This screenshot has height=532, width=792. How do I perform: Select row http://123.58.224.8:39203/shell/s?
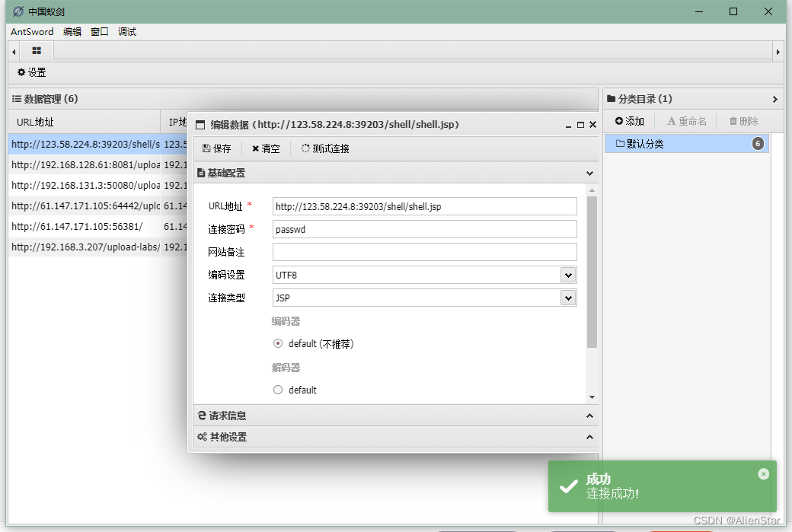[x=97, y=145]
